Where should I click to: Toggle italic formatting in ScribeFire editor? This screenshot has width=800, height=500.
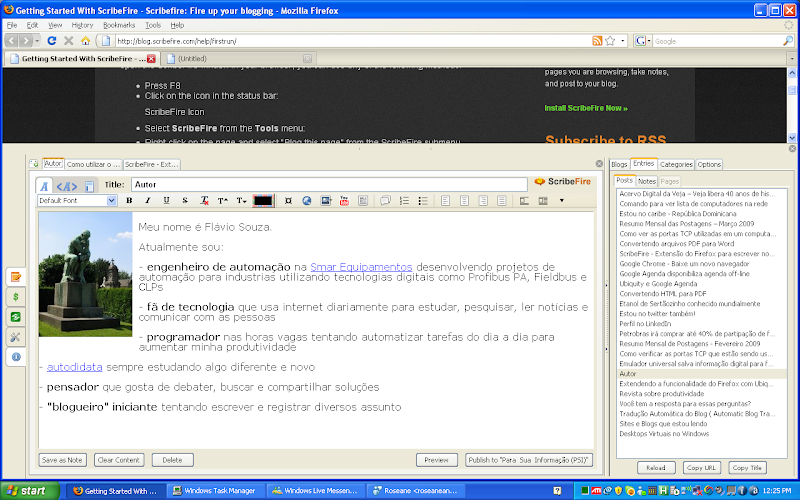[x=148, y=201]
